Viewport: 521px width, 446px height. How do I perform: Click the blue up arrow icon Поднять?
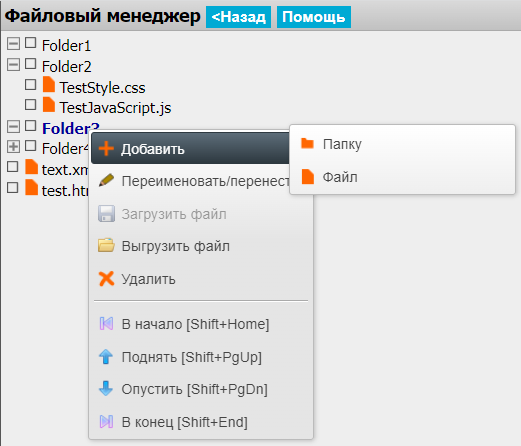(106, 356)
